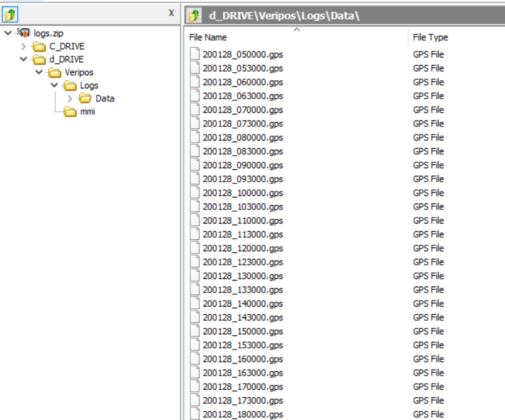Select file name 200128_120000.gps
Viewport: 505px width, 420px height.
pyautogui.click(x=243, y=249)
